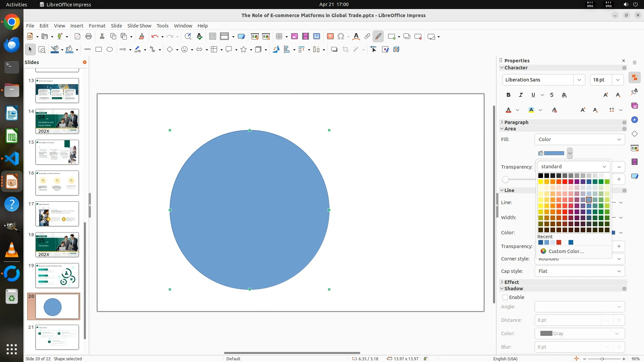The width and height of the screenshot is (644, 362).
Task: Select the Ellipse drawing tool
Action: [110, 50]
